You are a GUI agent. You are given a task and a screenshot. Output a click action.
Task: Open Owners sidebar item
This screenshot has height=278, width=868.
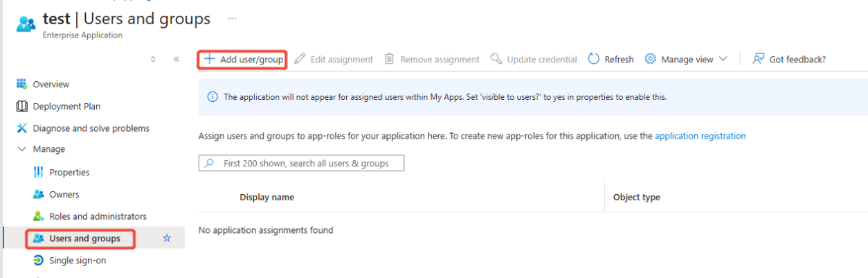coord(64,194)
